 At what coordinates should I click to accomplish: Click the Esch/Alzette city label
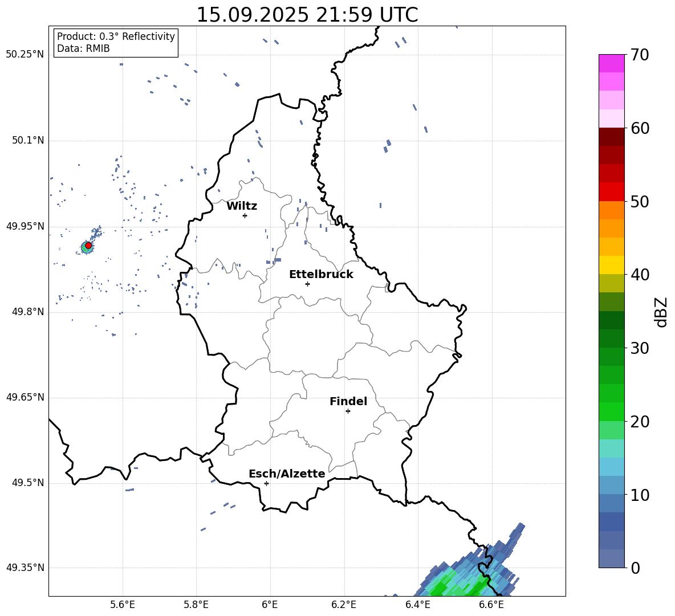click(287, 474)
